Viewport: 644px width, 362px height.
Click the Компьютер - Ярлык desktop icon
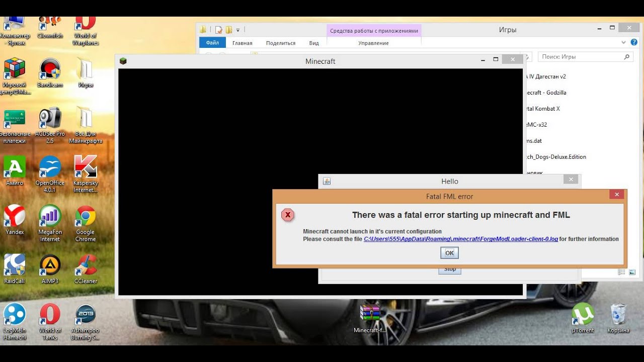click(15, 31)
